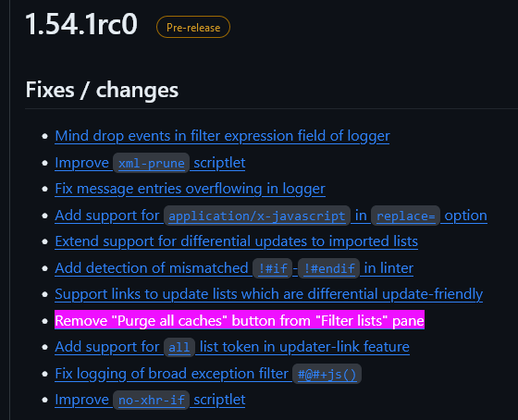Open 'Fix message entries overflowing in logger' link
The width and height of the screenshot is (518, 420).
(x=190, y=189)
